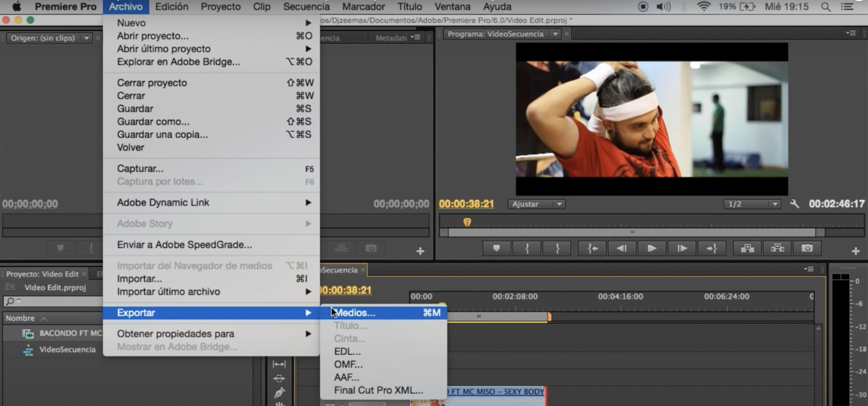868x406 pixels.
Task: Click the Spotlight search icon in menu bar
Action: click(x=826, y=7)
